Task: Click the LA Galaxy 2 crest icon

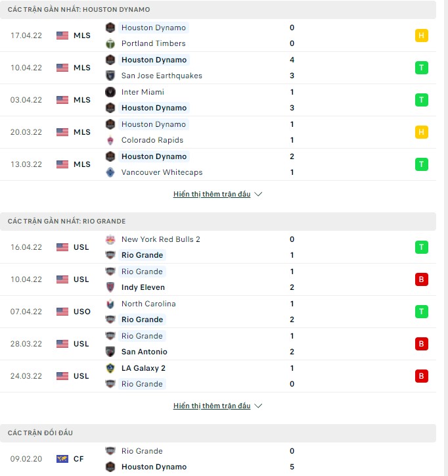Action: (110, 368)
